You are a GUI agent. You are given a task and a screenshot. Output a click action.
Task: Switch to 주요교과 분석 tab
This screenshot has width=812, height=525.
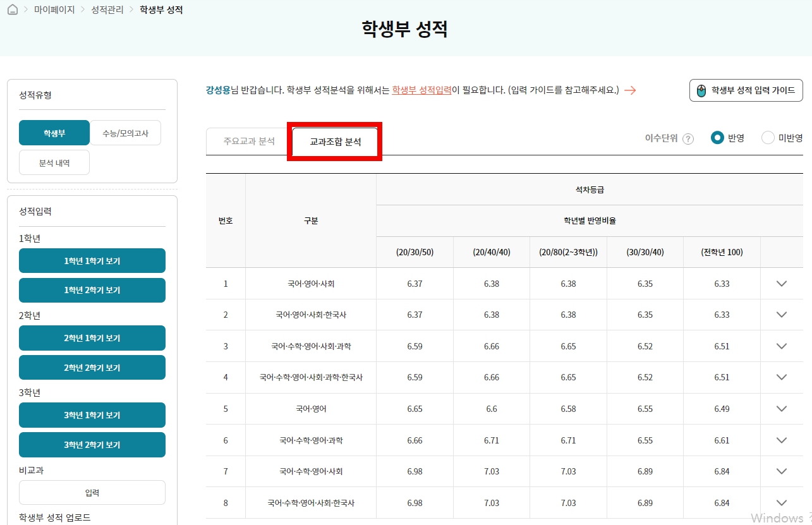(x=249, y=142)
